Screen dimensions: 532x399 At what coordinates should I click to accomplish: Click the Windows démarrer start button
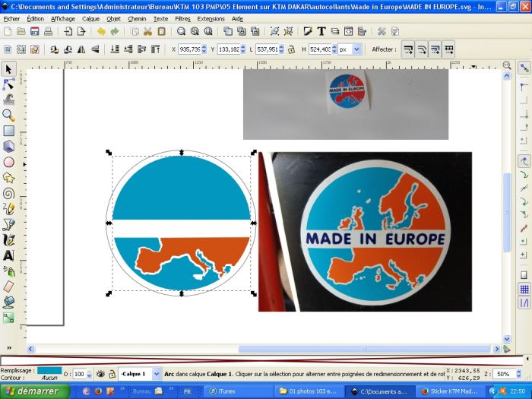click(x=35, y=391)
